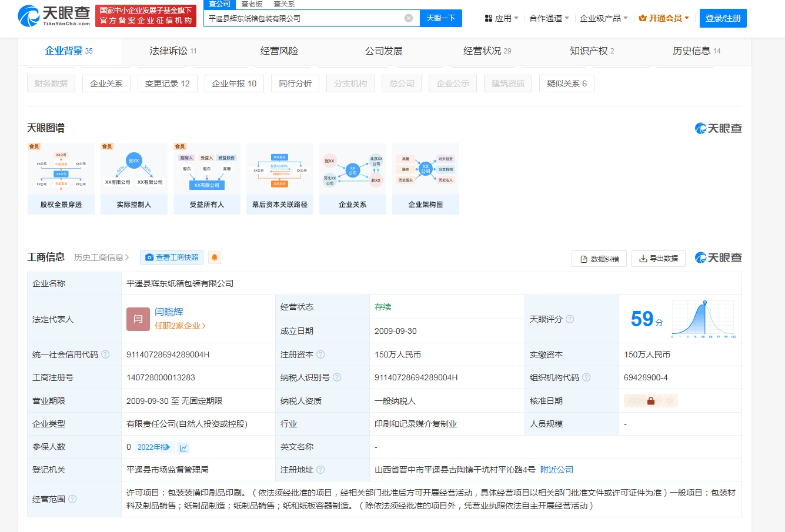Click the 登录/注册 button
Viewport: 785px width, 532px height.
[x=723, y=18]
